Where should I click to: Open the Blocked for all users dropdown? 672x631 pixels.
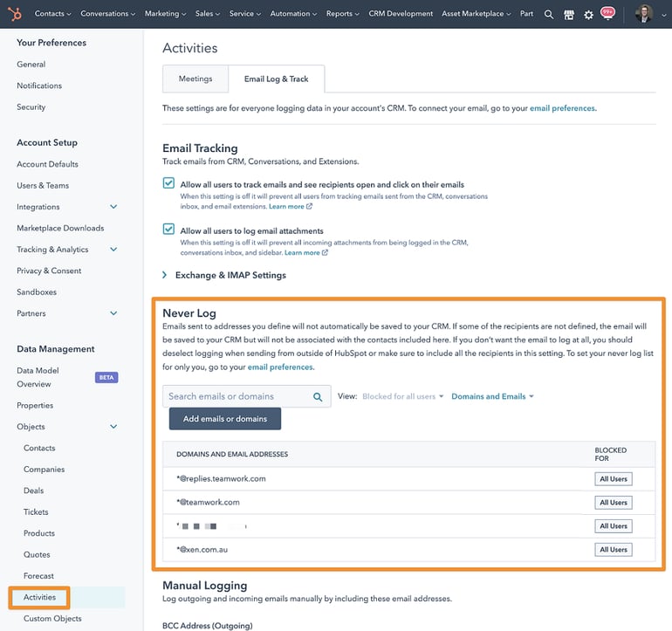(402, 396)
